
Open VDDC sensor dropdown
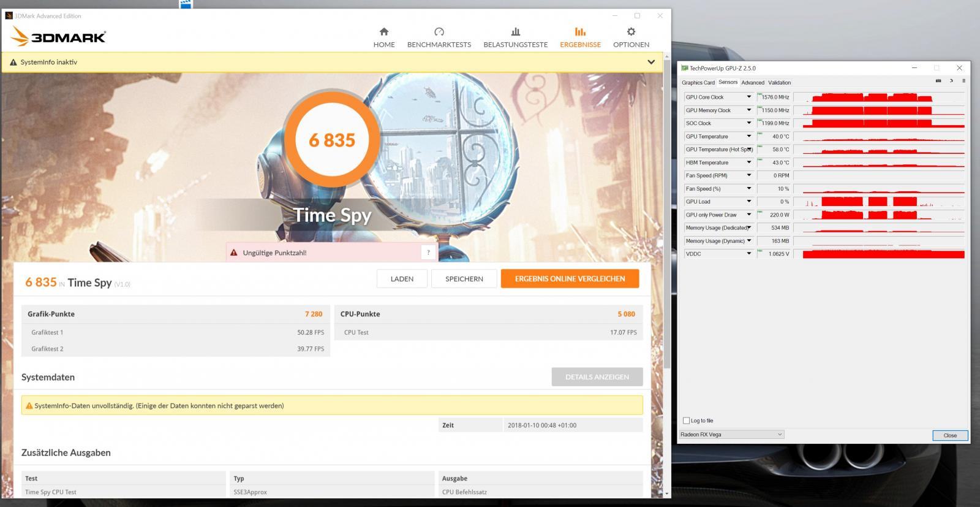tap(748, 254)
